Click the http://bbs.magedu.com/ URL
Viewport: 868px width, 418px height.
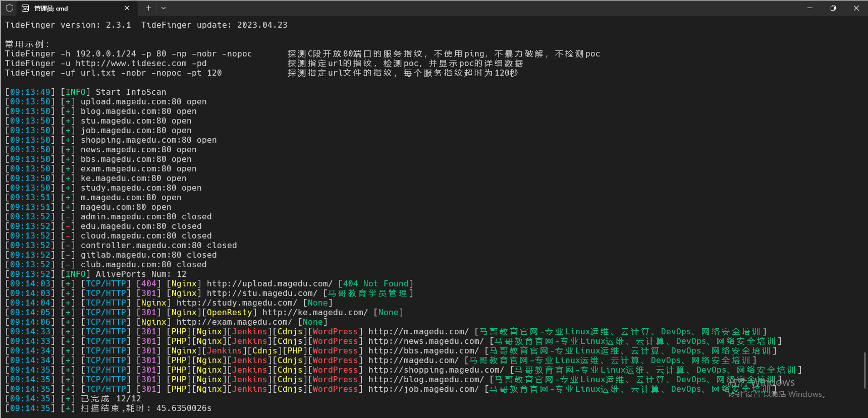click(423, 351)
